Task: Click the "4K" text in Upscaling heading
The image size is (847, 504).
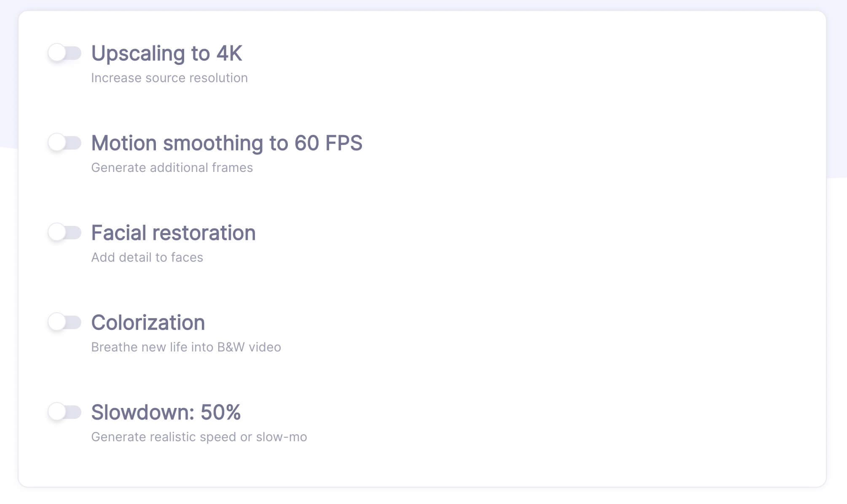Action: [229, 54]
